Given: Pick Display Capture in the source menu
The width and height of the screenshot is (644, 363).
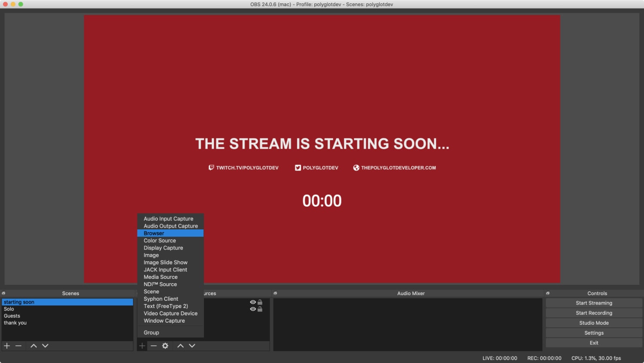Looking at the screenshot, I should (170, 248).
